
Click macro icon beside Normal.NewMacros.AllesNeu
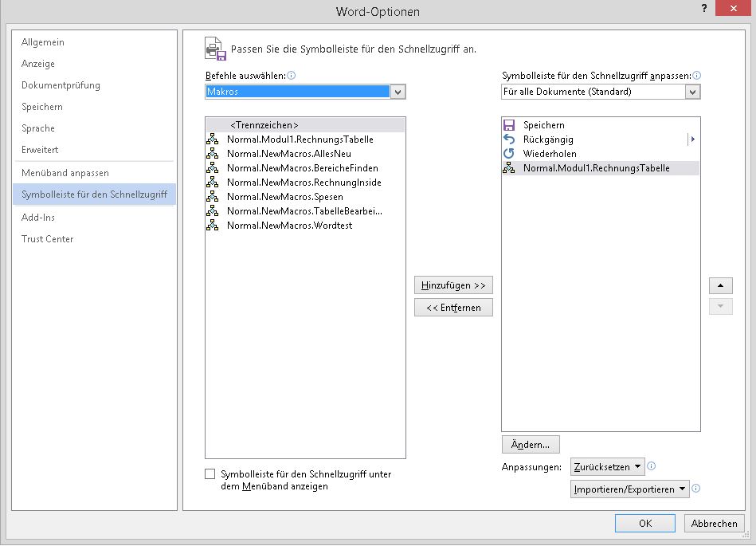click(x=212, y=154)
